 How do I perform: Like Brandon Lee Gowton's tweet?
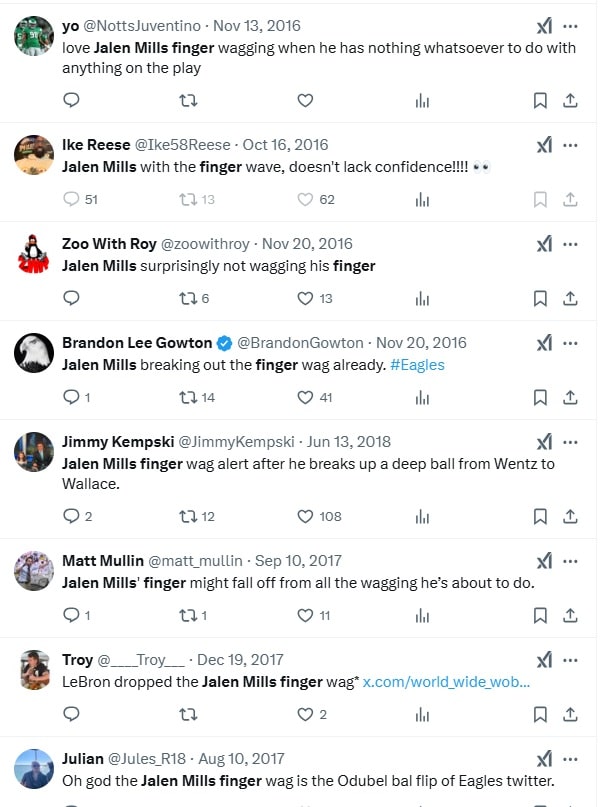point(306,397)
